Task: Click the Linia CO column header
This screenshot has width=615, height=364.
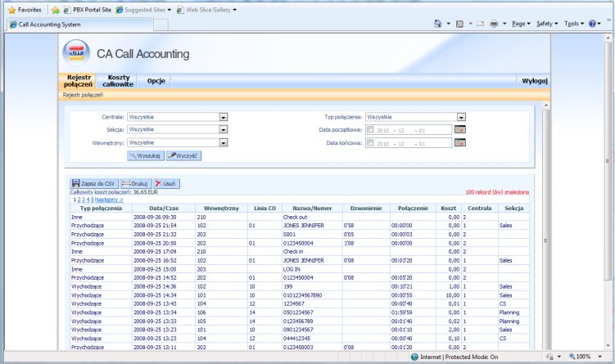Action: (265, 209)
